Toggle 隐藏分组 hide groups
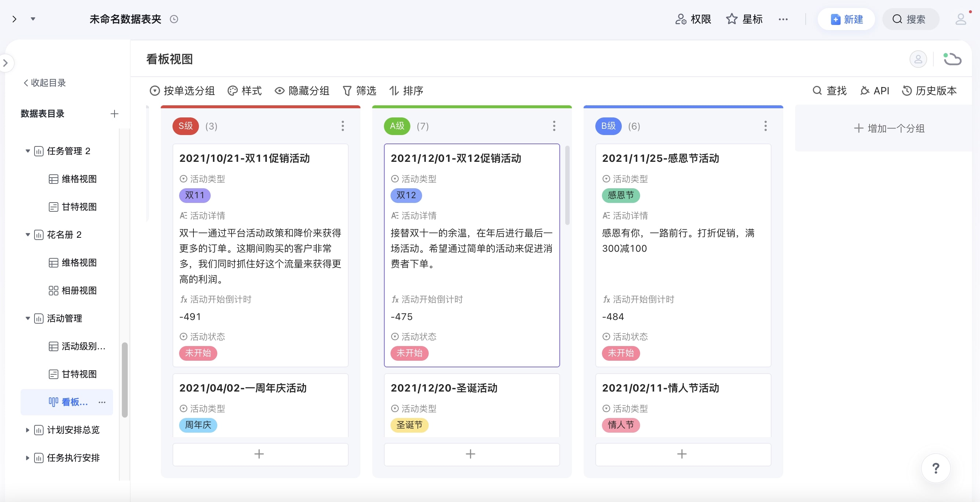The width and height of the screenshot is (980, 502). (302, 91)
